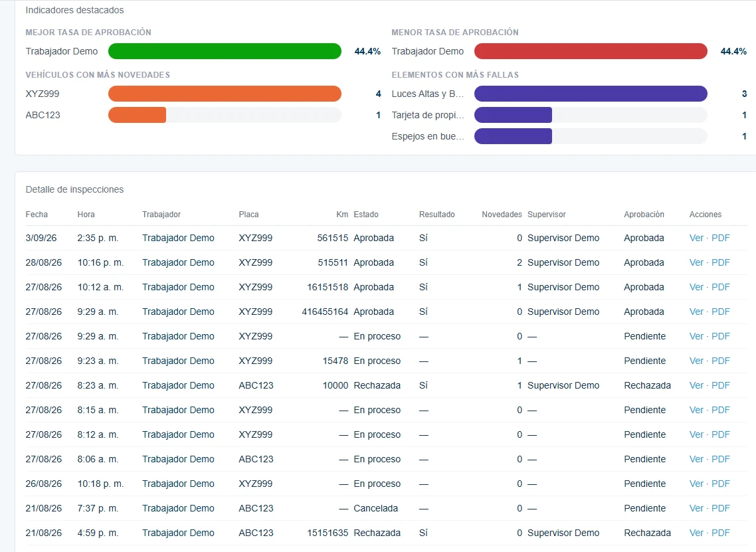Click the Placa column header

coord(248,215)
